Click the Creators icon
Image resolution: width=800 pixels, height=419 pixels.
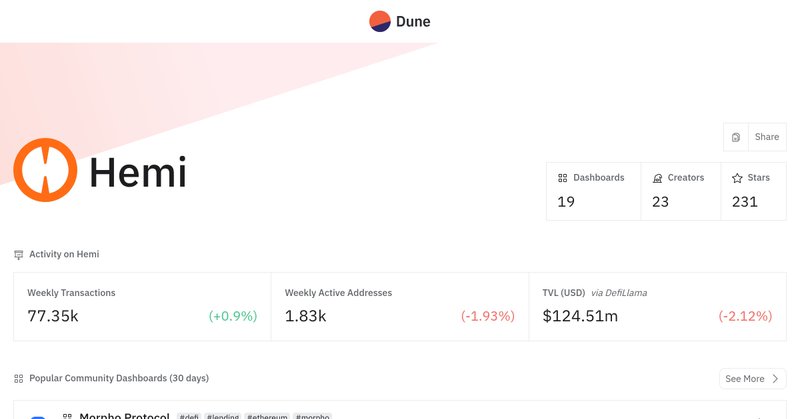click(657, 178)
